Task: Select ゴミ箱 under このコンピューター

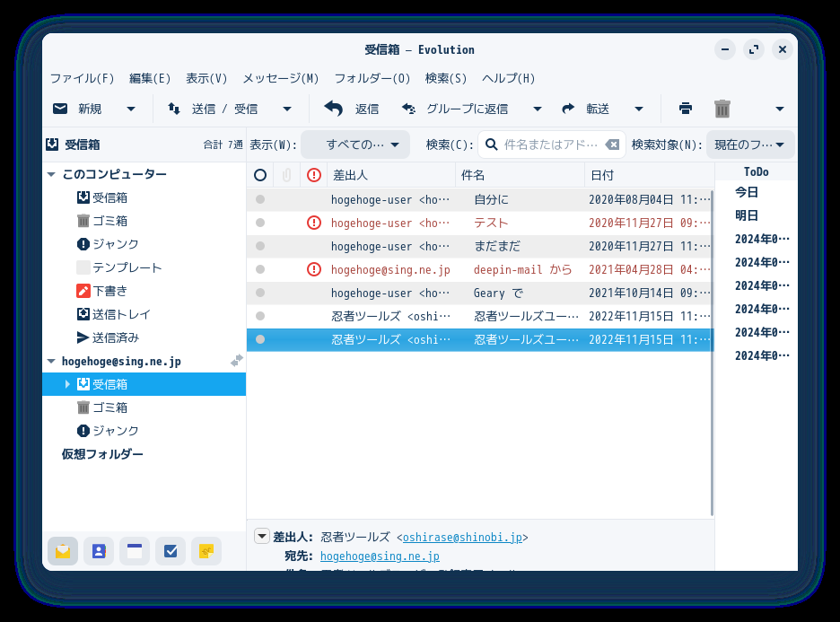Action: [x=109, y=221]
